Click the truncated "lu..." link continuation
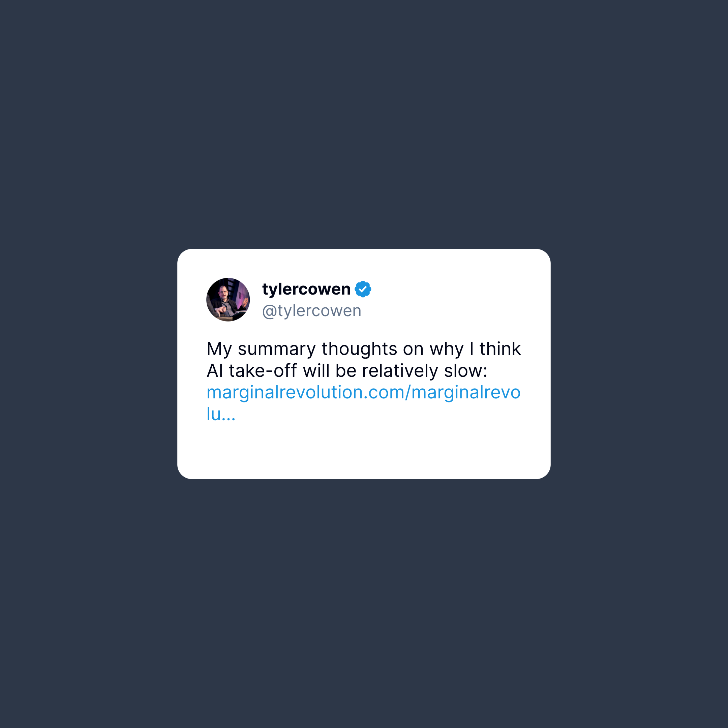 [x=221, y=414]
